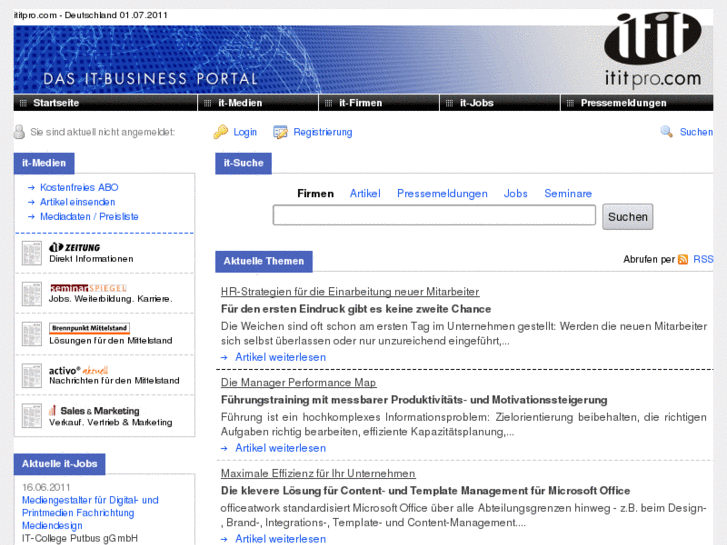Image resolution: width=727 pixels, height=545 pixels.
Task: Open the Artikel einsenden link
Action: click(77, 202)
